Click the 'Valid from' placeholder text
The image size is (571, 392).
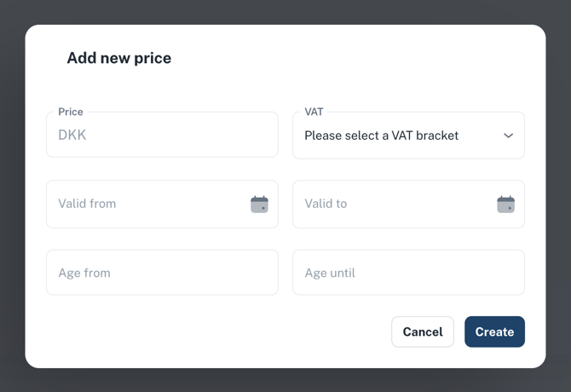click(87, 204)
